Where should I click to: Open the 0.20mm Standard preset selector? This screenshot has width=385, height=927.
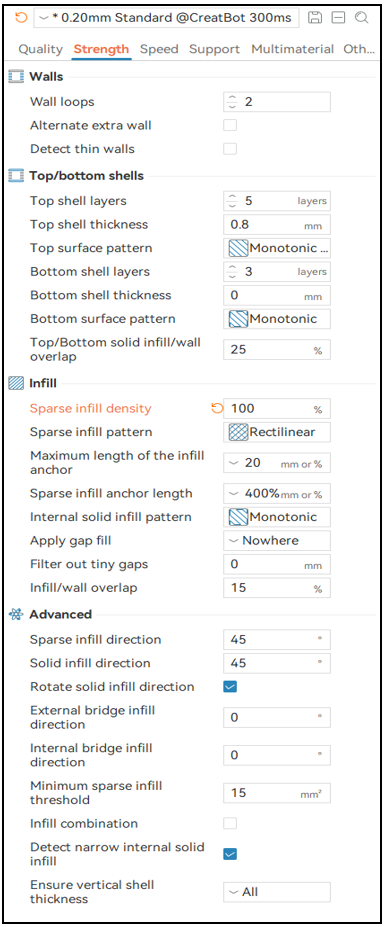click(x=166, y=17)
